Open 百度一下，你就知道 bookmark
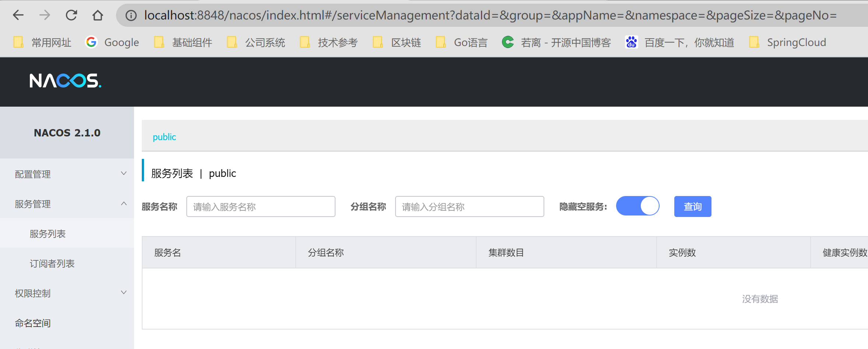 click(680, 42)
